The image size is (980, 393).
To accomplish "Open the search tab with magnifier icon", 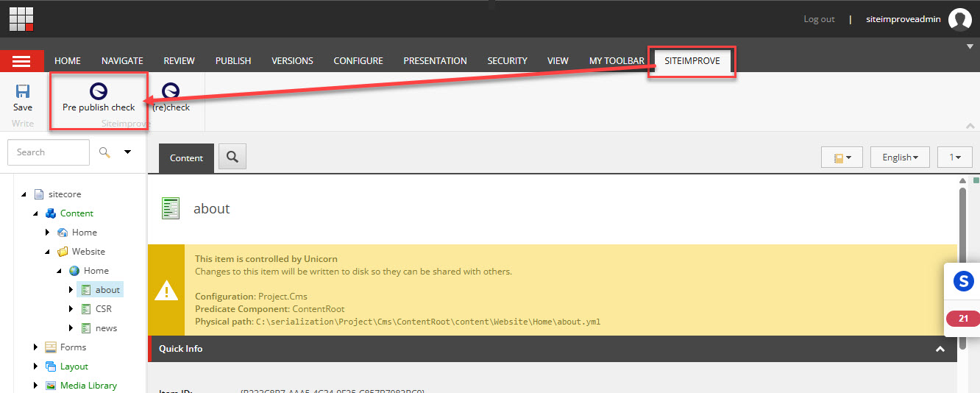I will (x=232, y=157).
